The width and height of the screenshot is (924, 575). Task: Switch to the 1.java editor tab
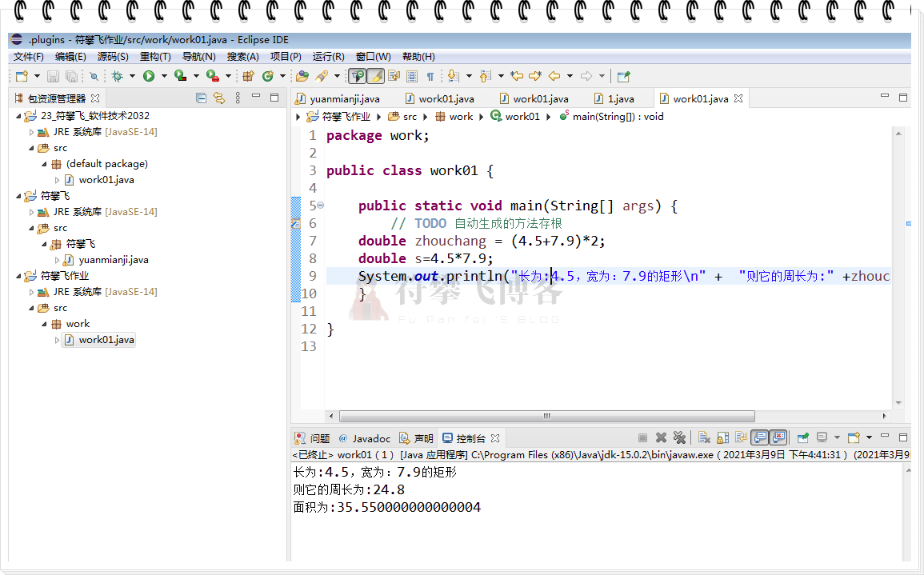614,99
